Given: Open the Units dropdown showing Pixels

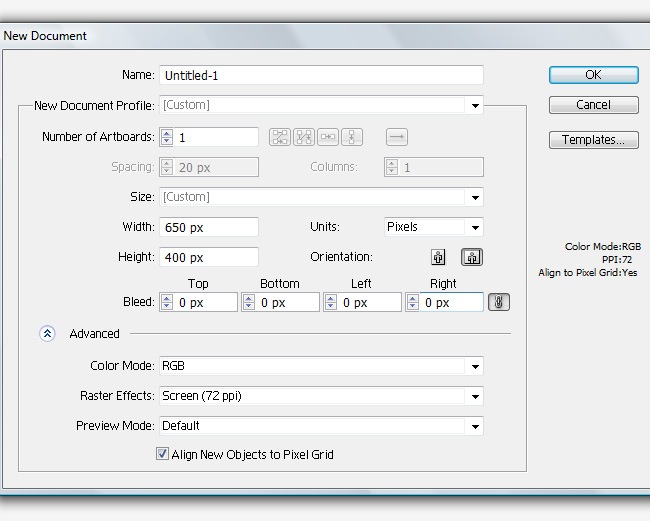Looking at the screenshot, I should [475, 227].
